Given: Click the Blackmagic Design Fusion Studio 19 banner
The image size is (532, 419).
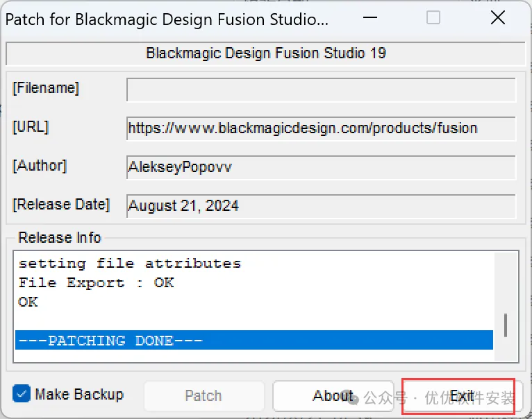Looking at the screenshot, I should click(265, 53).
